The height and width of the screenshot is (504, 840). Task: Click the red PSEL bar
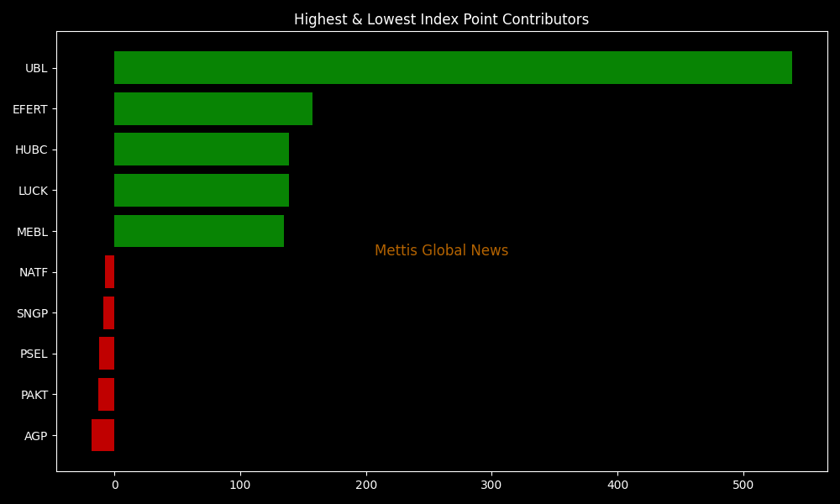coord(107,354)
